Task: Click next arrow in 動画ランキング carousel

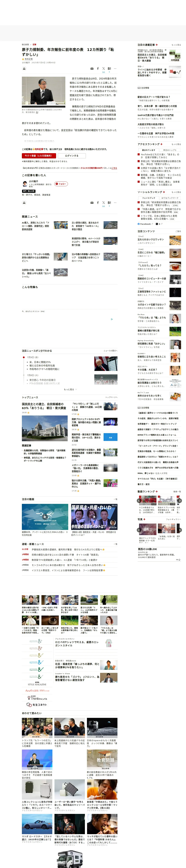Action: [180, 501]
